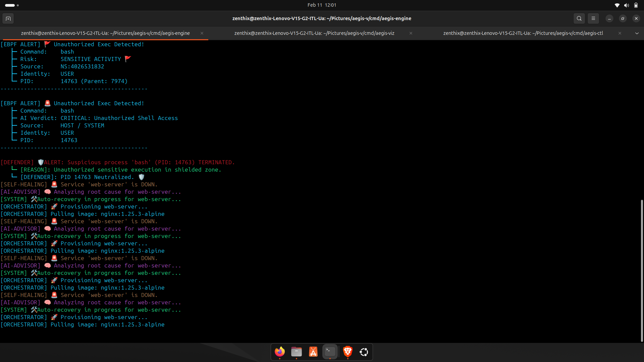This screenshot has width=644, height=362.
Task: Switch to the aegis-ctl tab
Action: 523,33
